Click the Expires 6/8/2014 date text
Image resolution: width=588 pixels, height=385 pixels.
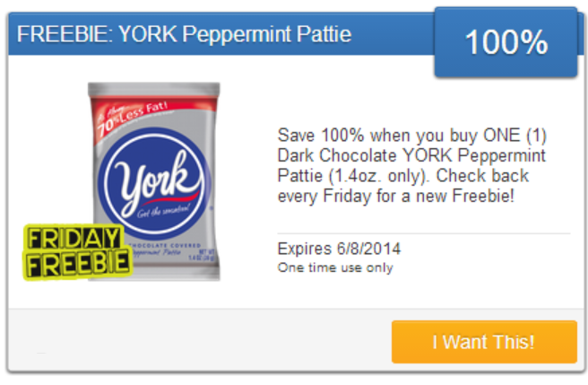340,249
